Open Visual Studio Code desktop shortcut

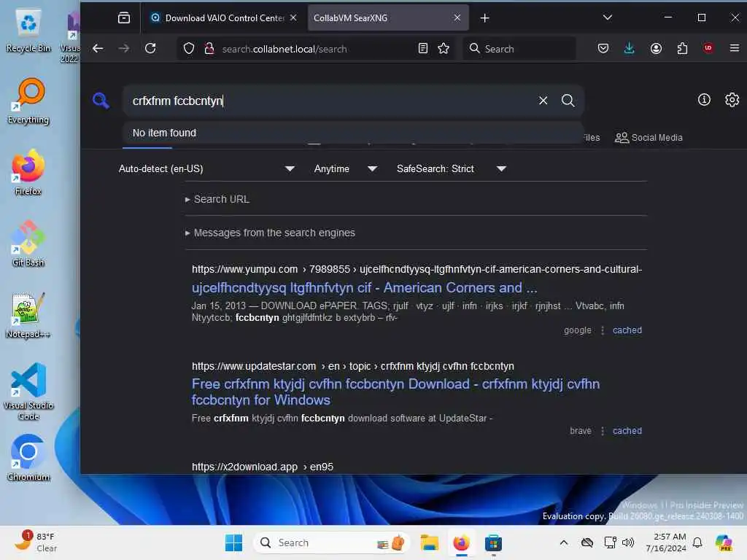pos(28,392)
